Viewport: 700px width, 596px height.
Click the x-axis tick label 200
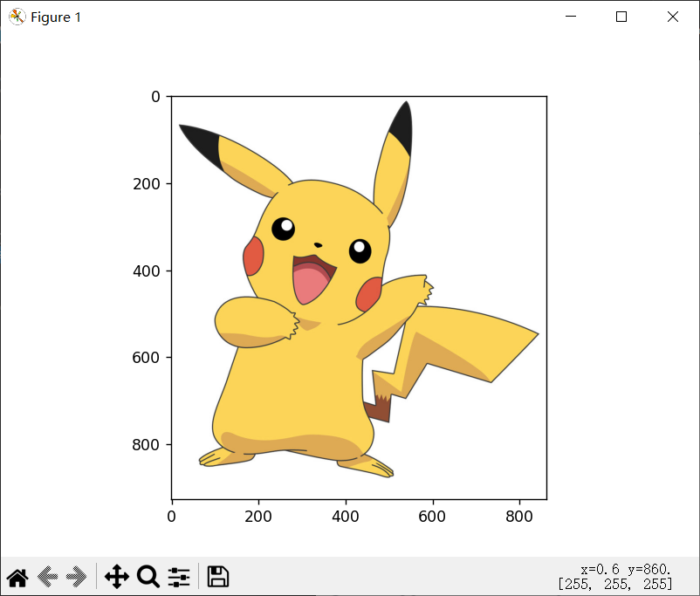(x=258, y=517)
